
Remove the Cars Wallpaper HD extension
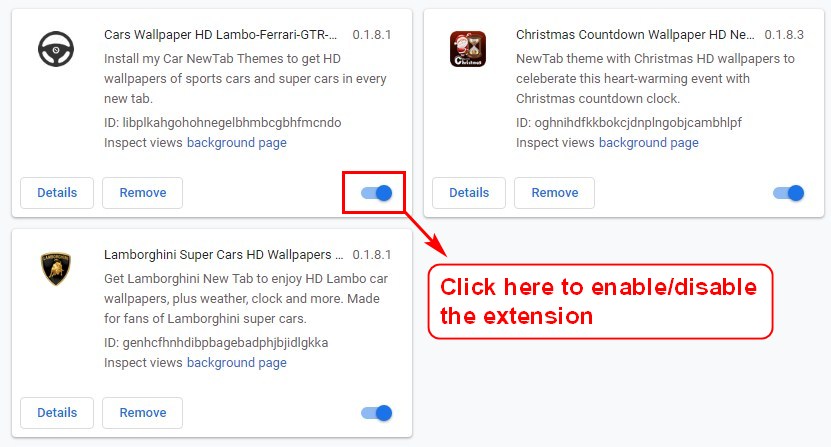tap(143, 193)
